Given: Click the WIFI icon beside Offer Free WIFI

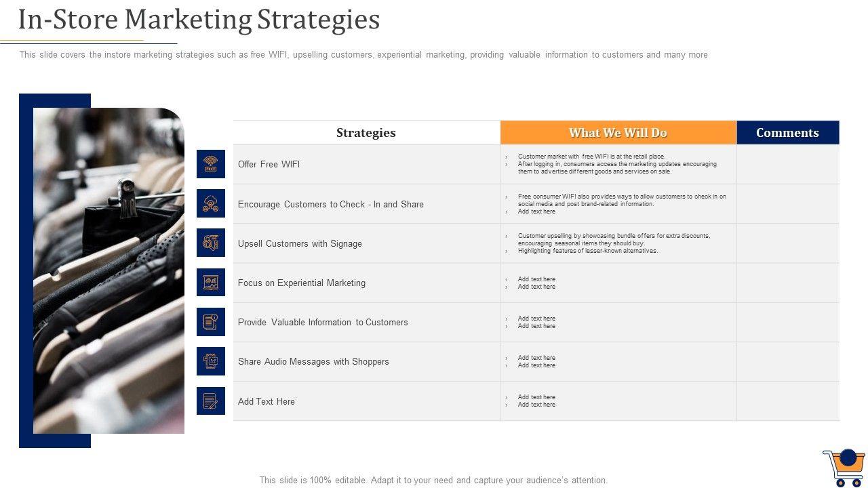Looking at the screenshot, I should 211,164.
